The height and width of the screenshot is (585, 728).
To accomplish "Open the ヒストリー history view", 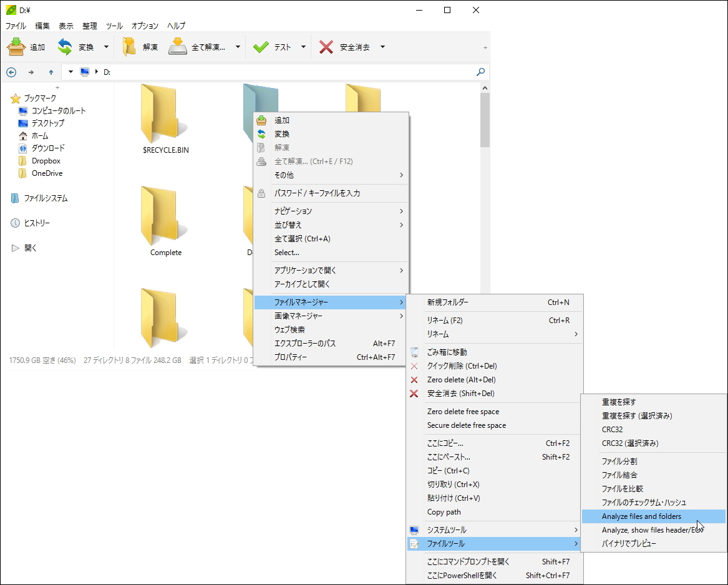I will click(x=37, y=223).
